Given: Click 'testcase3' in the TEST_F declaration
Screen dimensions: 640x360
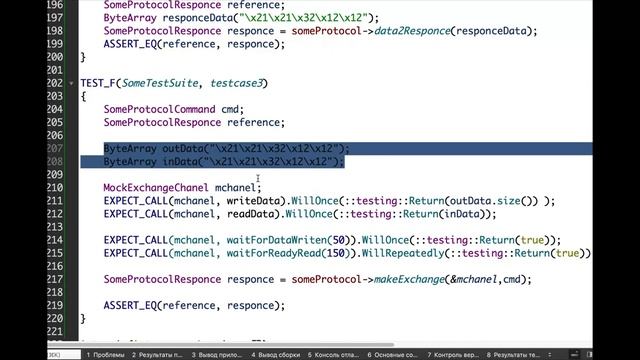Looking at the screenshot, I should point(236,83).
